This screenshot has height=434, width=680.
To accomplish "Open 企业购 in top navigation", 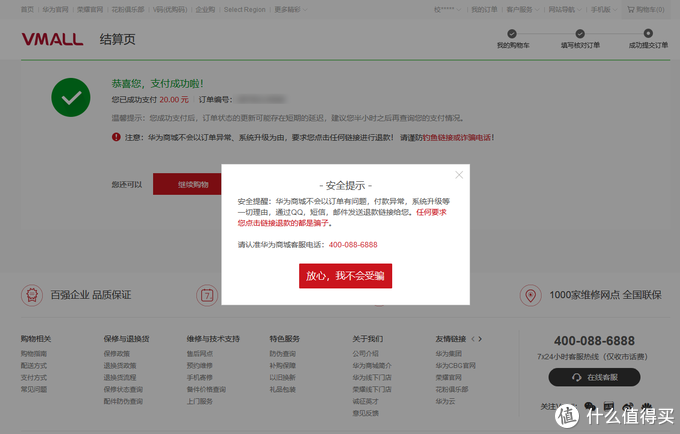I will click(205, 10).
